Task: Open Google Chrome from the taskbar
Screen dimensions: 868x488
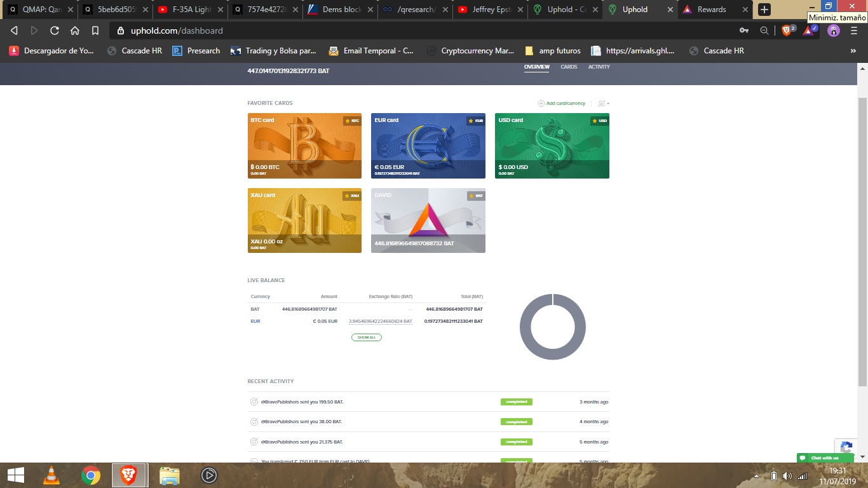Action: pyautogui.click(x=91, y=475)
